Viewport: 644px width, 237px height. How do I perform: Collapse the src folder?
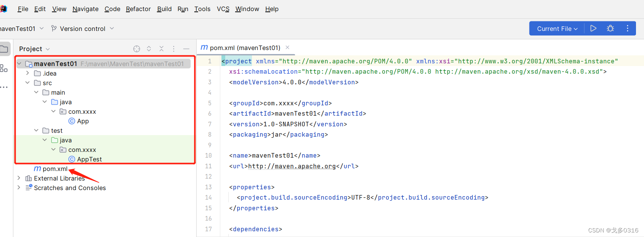point(27,82)
